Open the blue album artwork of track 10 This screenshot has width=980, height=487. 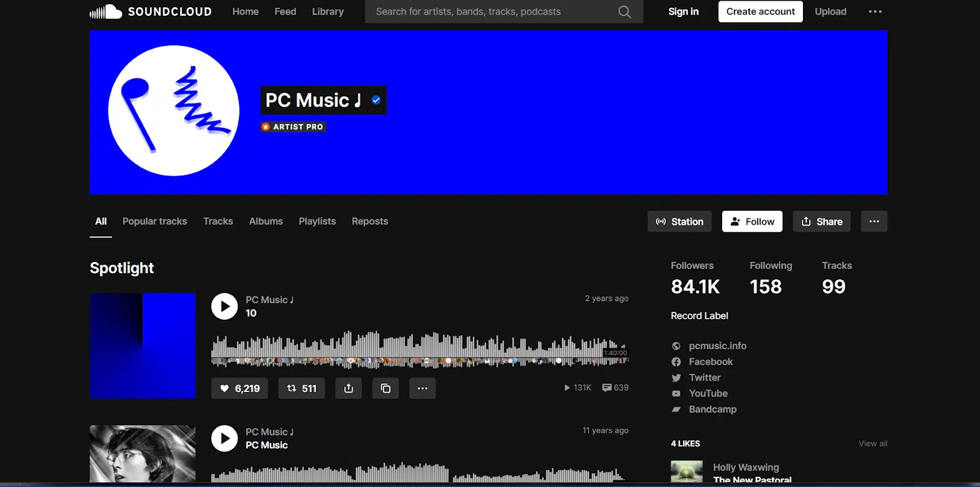point(143,346)
